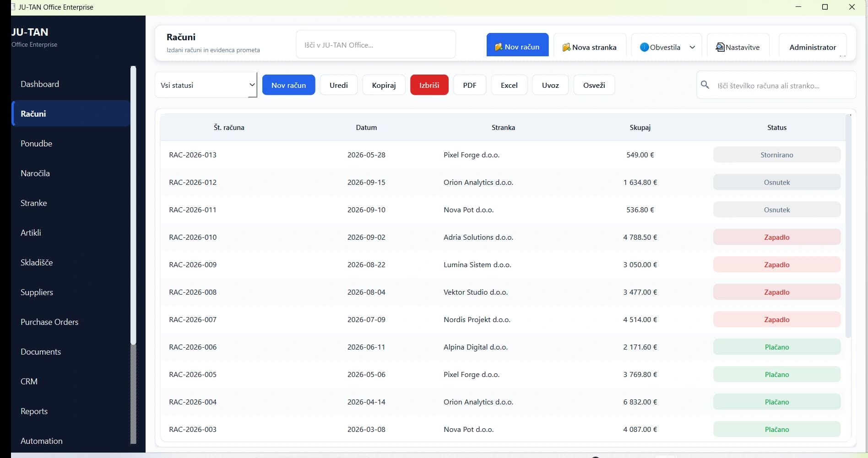
Task: Click the magnifier icon in invoice search
Action: [705, 85]
